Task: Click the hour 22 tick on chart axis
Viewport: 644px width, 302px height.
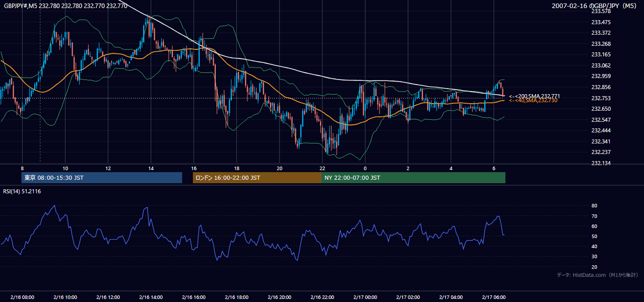Action: pyautogui.click(x=323, y=168)
